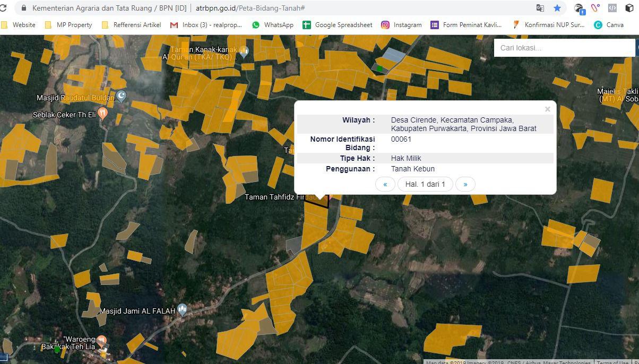Image resolution: width=639 pixels, height=364 pixels.
Task: Open the eagle extension with alert badge
Action: point(579,8)
